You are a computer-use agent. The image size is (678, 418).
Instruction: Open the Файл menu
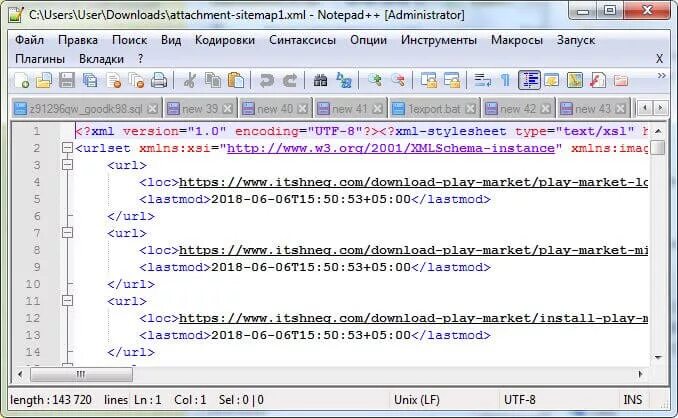coord(29,40)
